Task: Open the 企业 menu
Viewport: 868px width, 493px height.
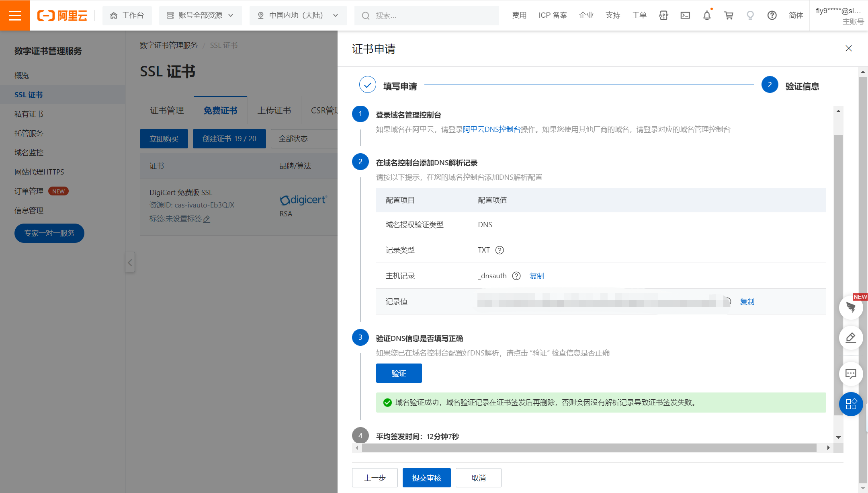Action: 586,15
